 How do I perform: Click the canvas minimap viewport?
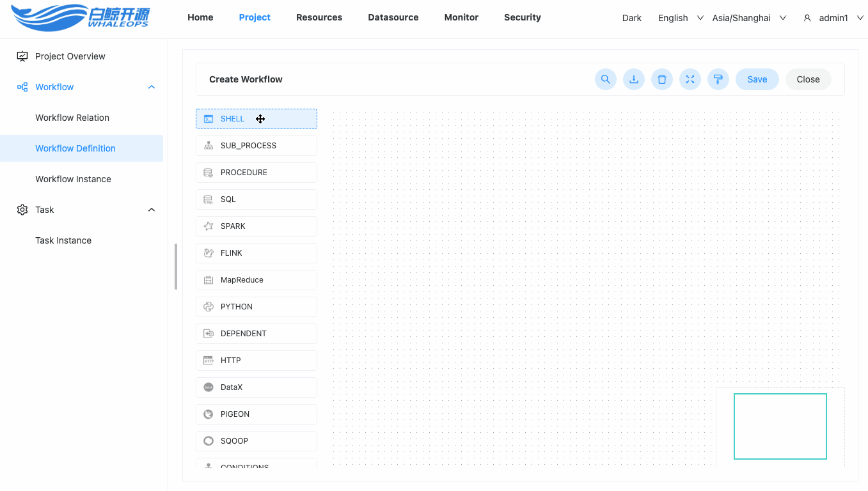point(780,426)
